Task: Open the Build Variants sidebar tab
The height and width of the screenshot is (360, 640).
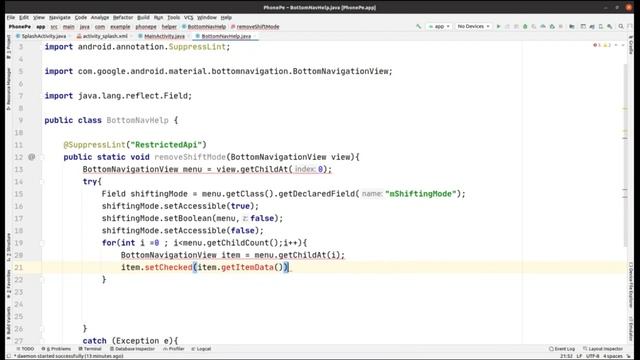Action: (9, 322)
